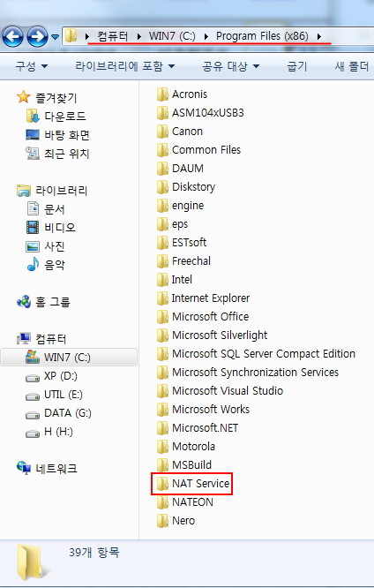Click the 새 폴더 new folder button

[352, 66]
